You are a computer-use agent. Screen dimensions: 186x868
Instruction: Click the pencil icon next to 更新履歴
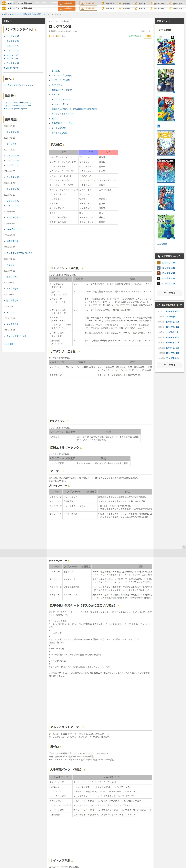18,120
